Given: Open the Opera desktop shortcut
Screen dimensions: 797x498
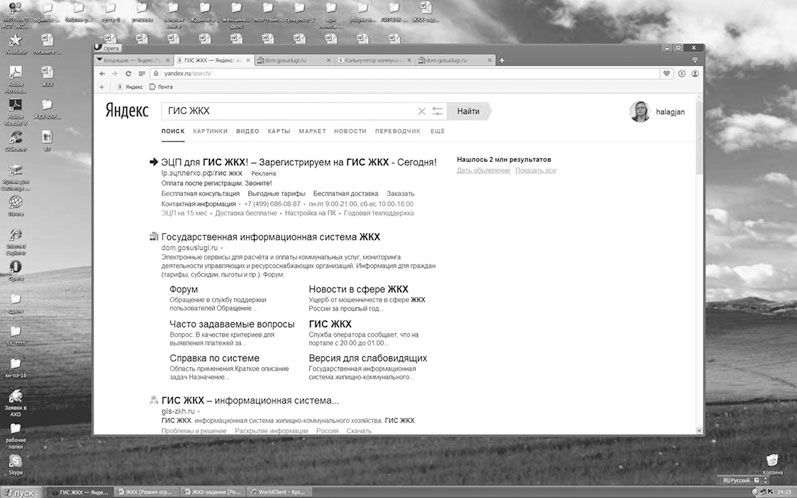Looking at the screenshot, I should pyautogui.click(x=15, y=271).
